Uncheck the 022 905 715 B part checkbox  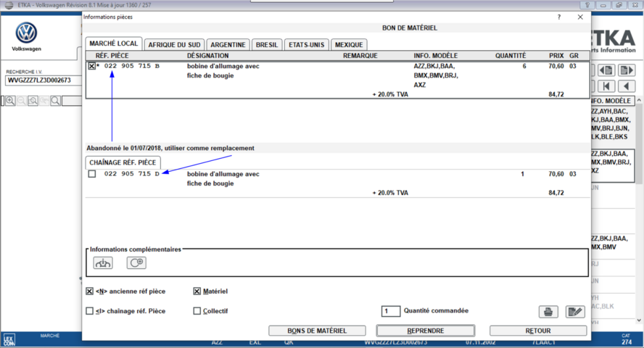click(x=92, y=66)
